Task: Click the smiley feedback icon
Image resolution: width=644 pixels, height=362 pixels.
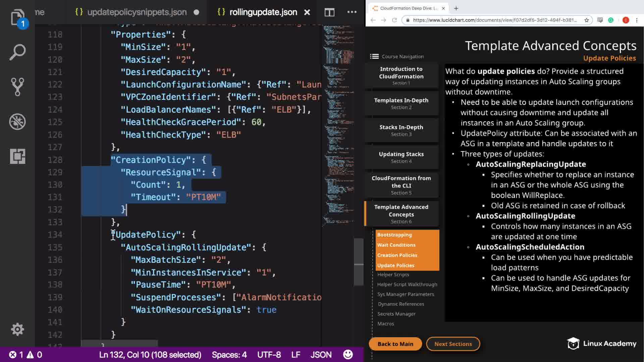Action: 348,355
